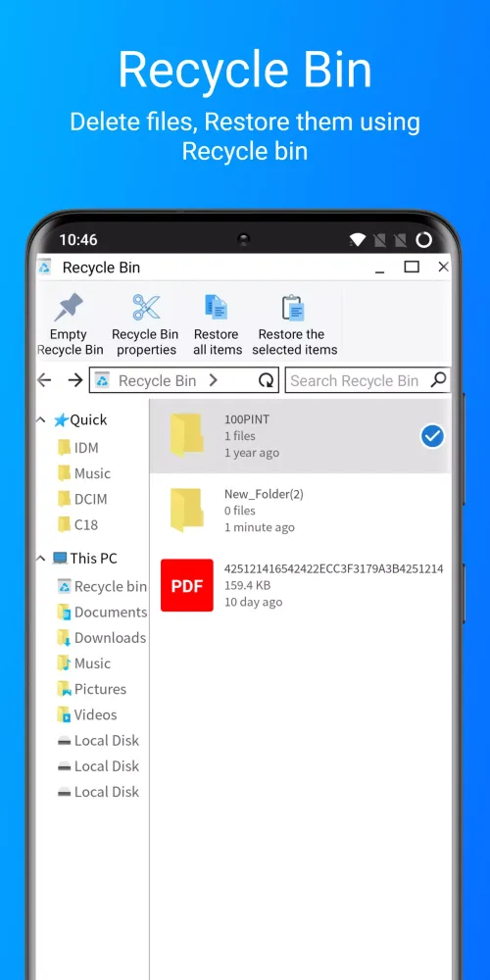Expand the address bar path chevron
490x980 pixels.
213,380
